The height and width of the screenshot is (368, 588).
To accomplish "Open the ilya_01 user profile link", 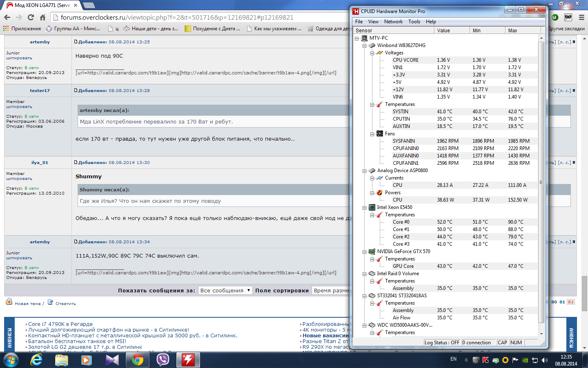I will 40,162.
